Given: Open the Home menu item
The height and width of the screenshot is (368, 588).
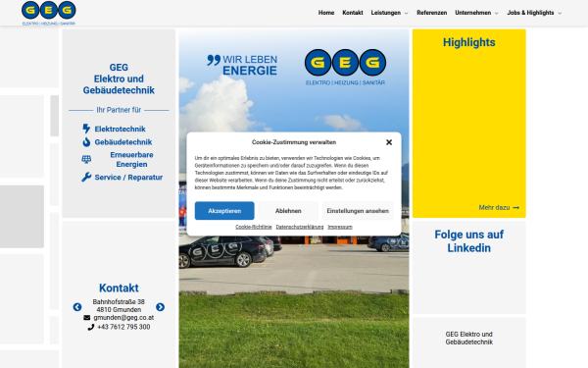Looking at the screenshot, I should [326, 13].
